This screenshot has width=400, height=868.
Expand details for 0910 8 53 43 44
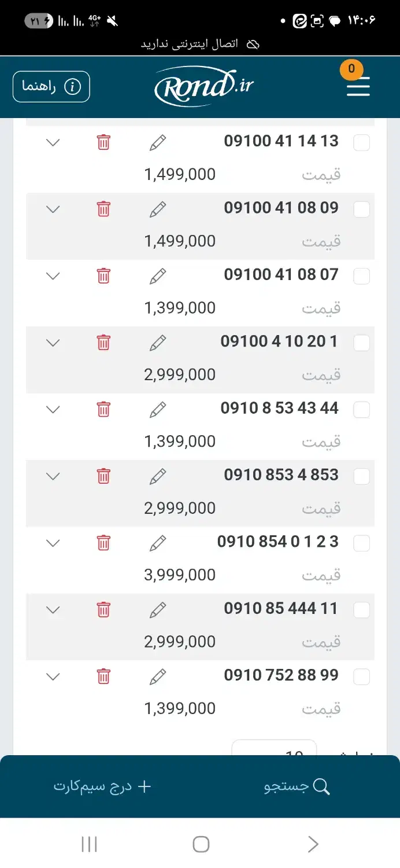53,409
